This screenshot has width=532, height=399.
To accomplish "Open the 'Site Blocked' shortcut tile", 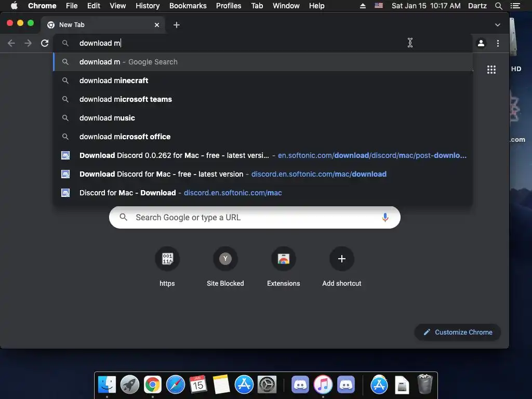I will pyautogui.click(x=225, y=267).
